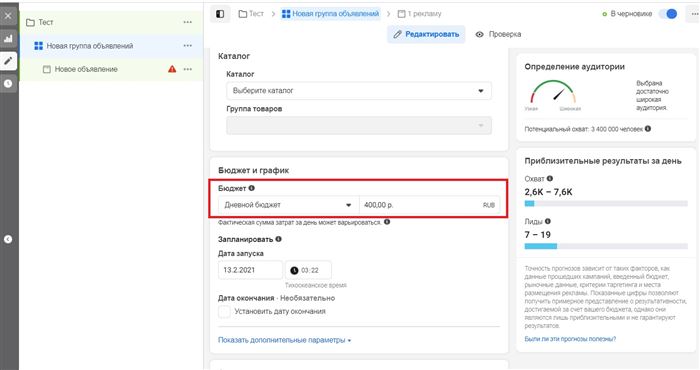Click the Бюджет и график section heading
The height and width of the screenshot is (370, 700).
[x=254, y=170]
